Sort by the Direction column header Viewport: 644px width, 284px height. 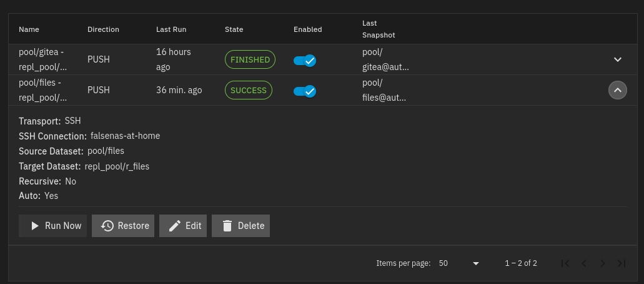[103, 29]
